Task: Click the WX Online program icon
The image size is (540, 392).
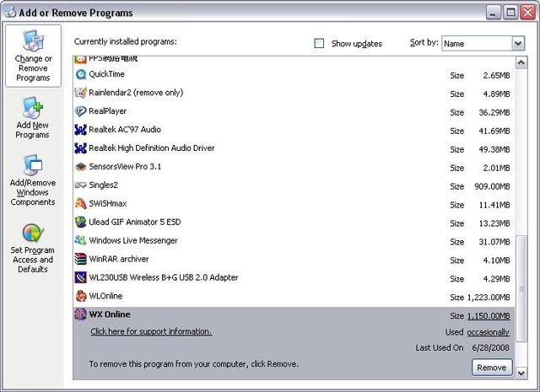Action: (81, 314)
